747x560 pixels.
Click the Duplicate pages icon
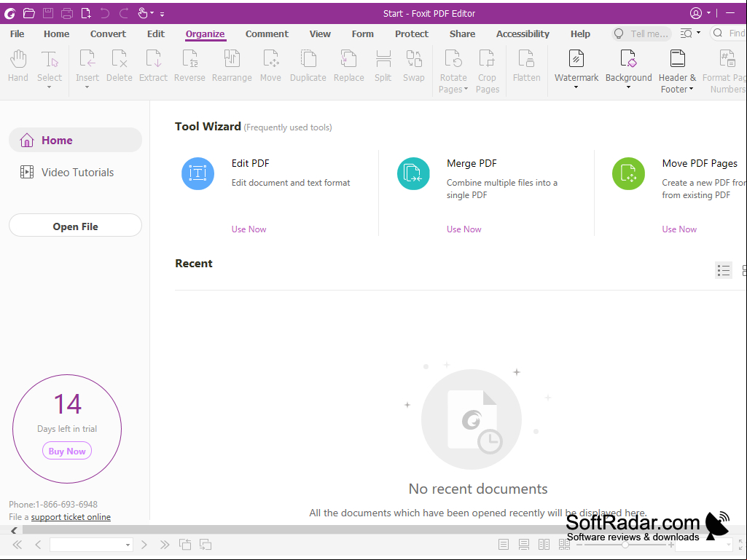[308, 59]
